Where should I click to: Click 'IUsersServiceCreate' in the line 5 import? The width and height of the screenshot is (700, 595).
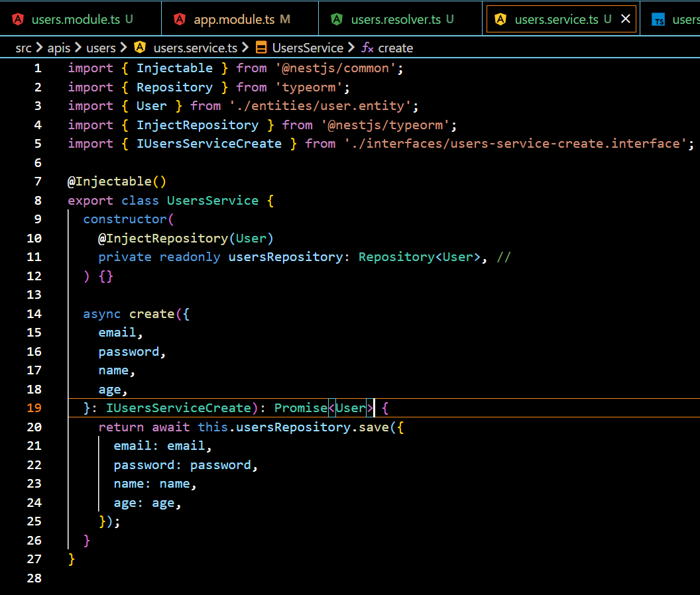pyautogui.click(x=209, y=144)
